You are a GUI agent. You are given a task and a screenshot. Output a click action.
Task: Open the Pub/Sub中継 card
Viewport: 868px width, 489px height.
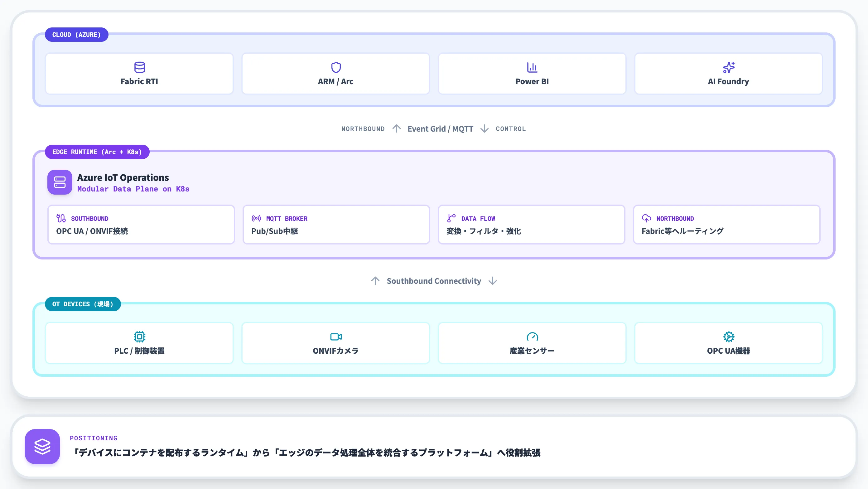pos(336,225)
